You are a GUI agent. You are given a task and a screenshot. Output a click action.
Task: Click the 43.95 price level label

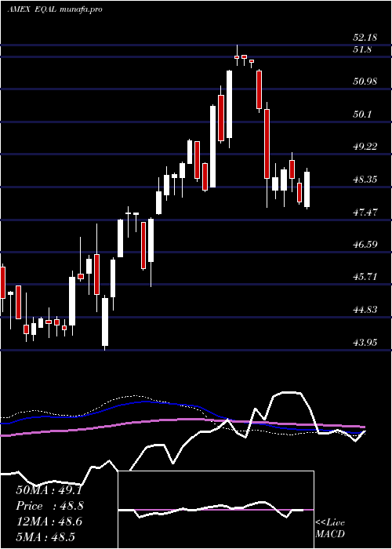365,343
